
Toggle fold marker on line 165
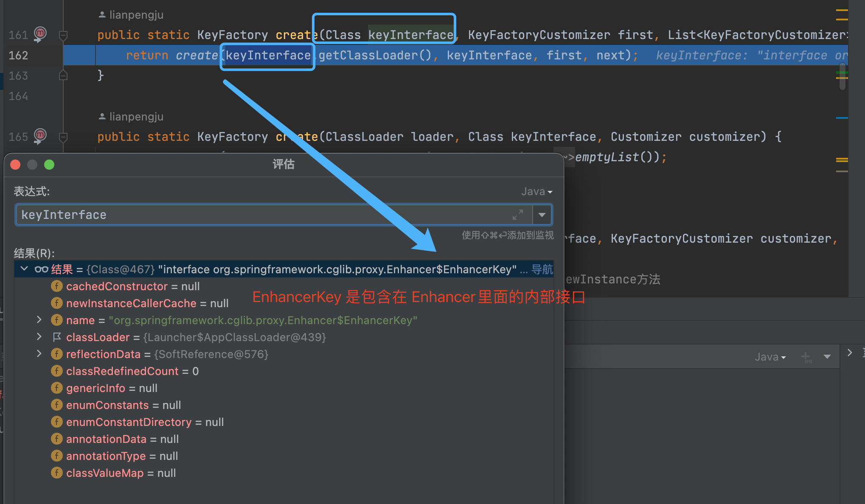pos(63,137)
